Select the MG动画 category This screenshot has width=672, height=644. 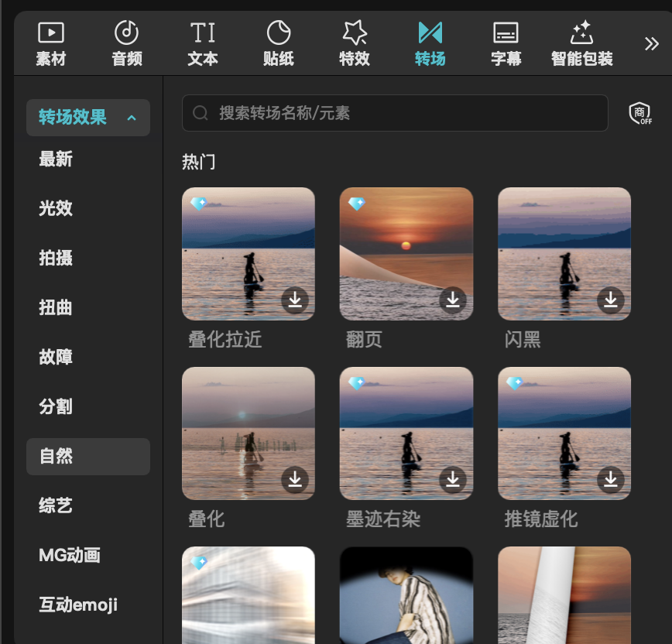click(x=70, y=555)
